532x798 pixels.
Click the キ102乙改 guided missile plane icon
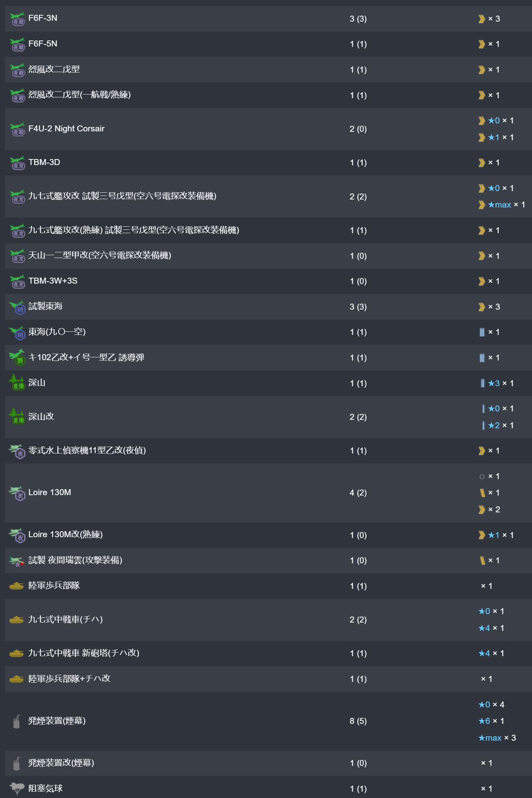17,357
